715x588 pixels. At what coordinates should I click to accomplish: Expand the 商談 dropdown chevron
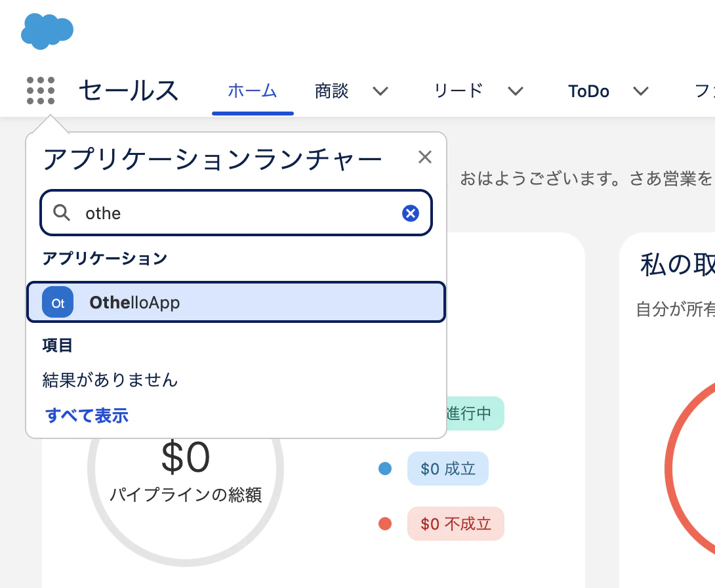[x=380, y=91]
